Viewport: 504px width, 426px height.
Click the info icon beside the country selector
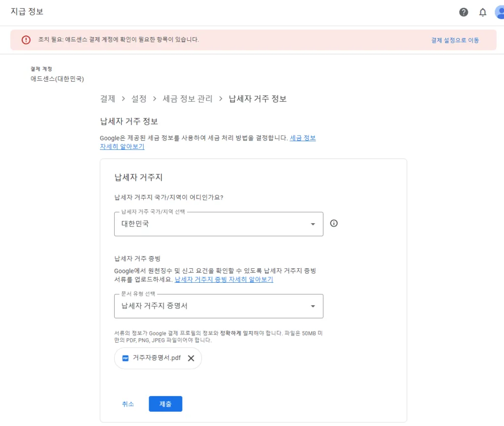(x=334, y=223)
